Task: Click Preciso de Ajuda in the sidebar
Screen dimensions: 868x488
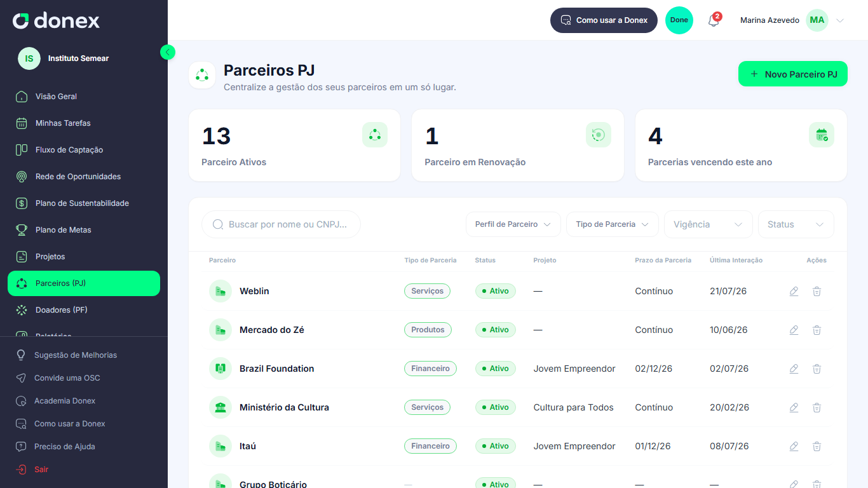Action: point(56,447)
